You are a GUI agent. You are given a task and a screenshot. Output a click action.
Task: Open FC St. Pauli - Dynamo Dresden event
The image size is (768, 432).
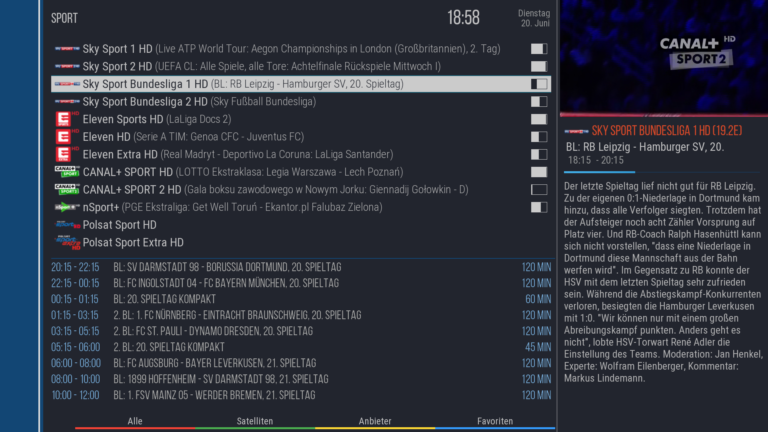301,332
